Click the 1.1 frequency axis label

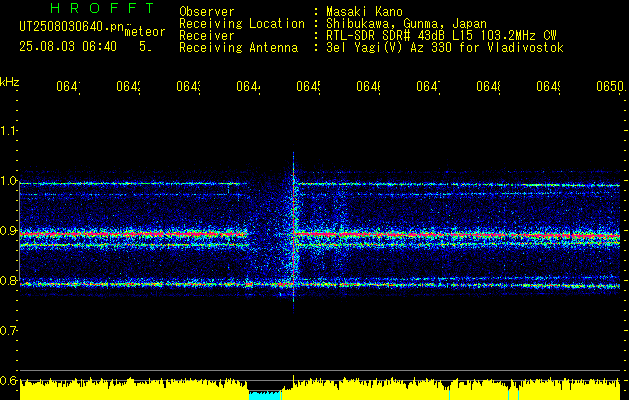click(8, 130)
